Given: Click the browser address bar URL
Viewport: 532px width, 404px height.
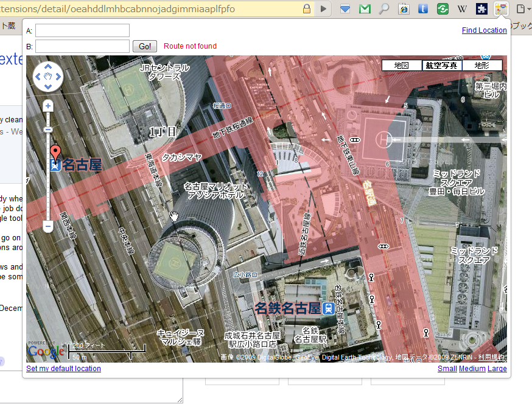Looking at the screenshot, I should [x=117, y=9].
